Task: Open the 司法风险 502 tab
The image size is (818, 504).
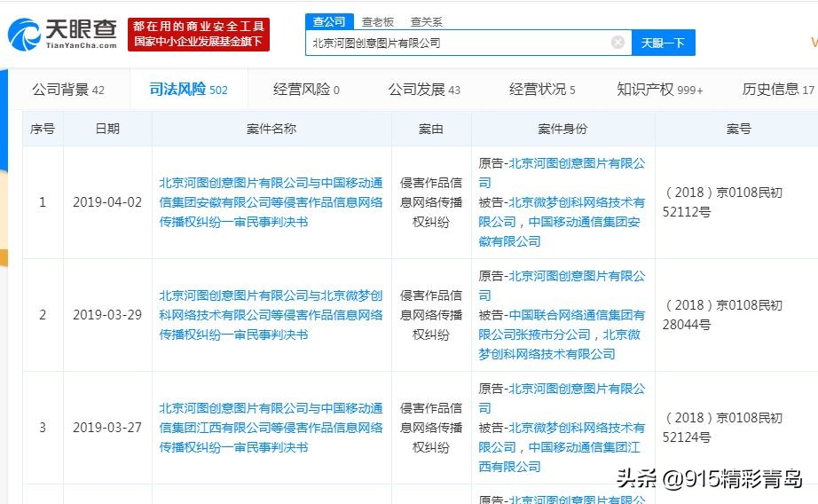Action: (188, 90)
